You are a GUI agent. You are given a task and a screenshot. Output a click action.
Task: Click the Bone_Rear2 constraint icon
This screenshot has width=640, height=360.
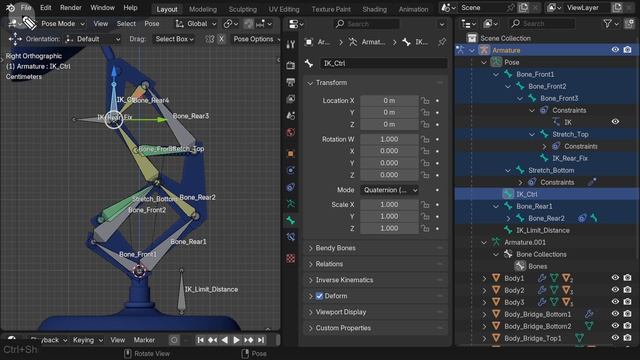582,218
